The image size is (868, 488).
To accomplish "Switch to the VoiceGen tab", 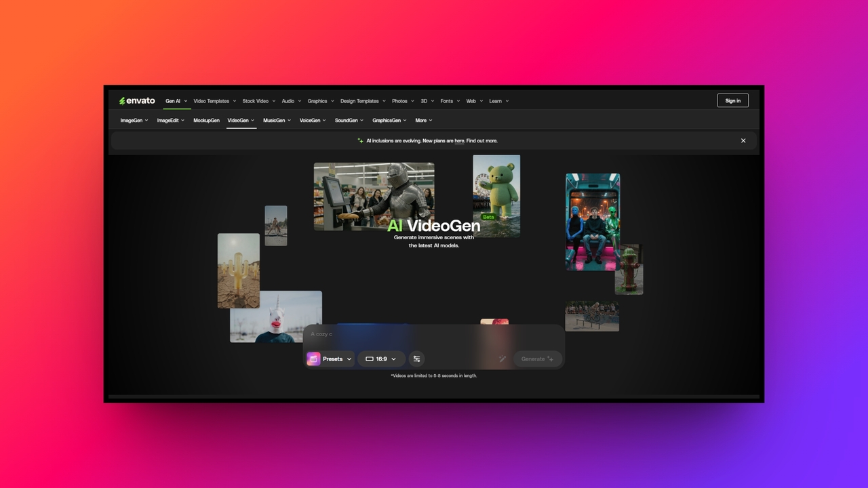I will pyautogui.click(x=313, y=121).
